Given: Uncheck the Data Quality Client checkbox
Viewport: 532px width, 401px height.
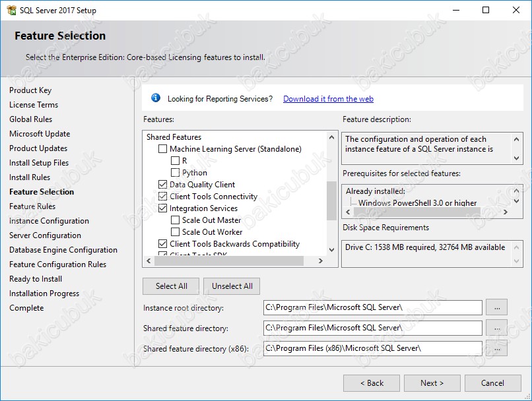Looking at the screenshot, I should [x=163, y=185].
